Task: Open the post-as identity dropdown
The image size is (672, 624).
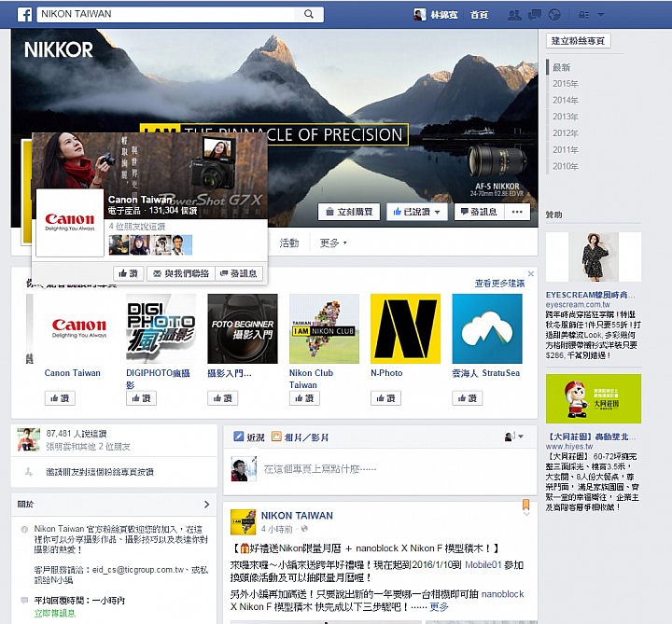Action: 514,437
